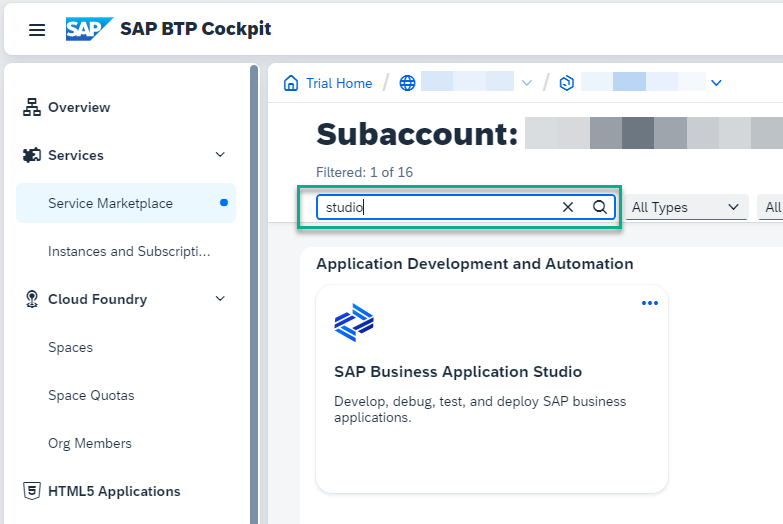Open the cut-off second filter dropdown
Viewport: 783px width, 524px height.
coord(771,207)
